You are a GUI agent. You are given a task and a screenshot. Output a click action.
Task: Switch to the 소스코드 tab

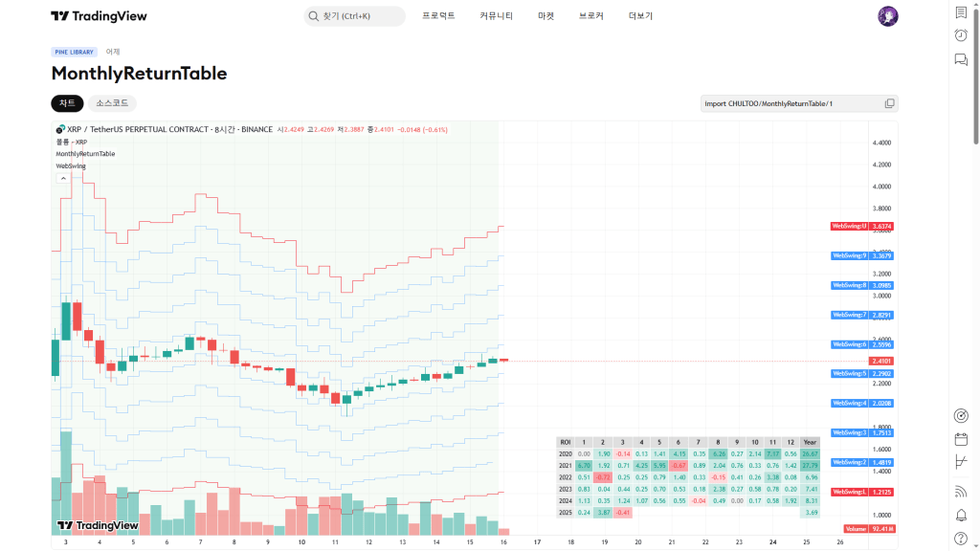pyautogui.click(x=112, y=103)
